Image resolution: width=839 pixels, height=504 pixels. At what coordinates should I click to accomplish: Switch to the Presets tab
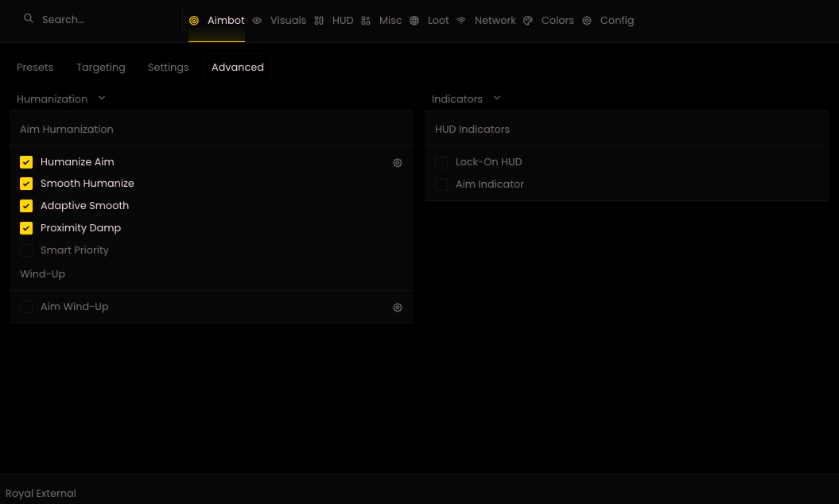point(35,68)
